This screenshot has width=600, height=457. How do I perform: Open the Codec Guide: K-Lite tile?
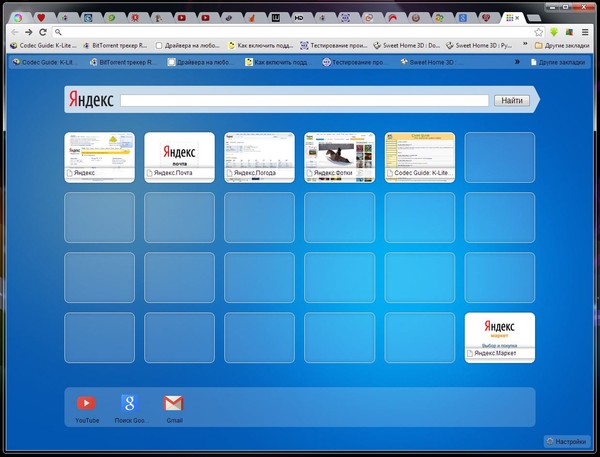click(x=420, y=157)
